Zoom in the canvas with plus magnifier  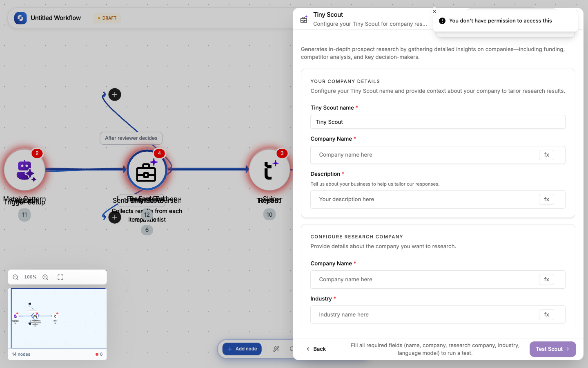tap(45, 277)
